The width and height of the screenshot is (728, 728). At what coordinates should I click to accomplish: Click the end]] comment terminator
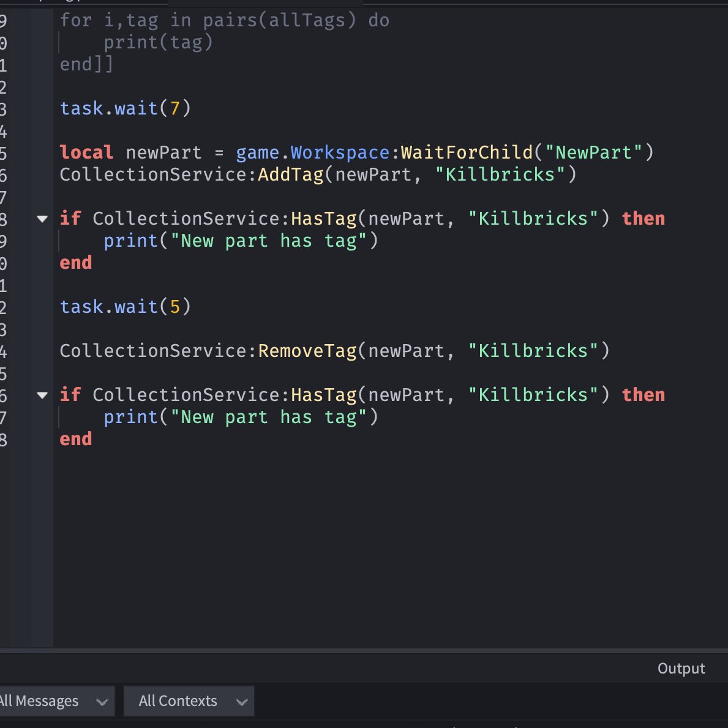pos(86,64)
